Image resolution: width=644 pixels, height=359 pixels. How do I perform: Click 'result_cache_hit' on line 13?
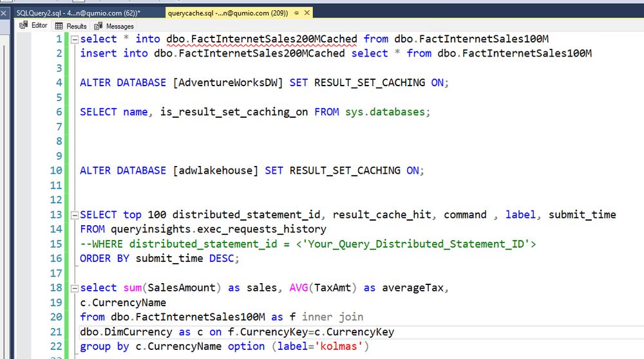point(382,215)
